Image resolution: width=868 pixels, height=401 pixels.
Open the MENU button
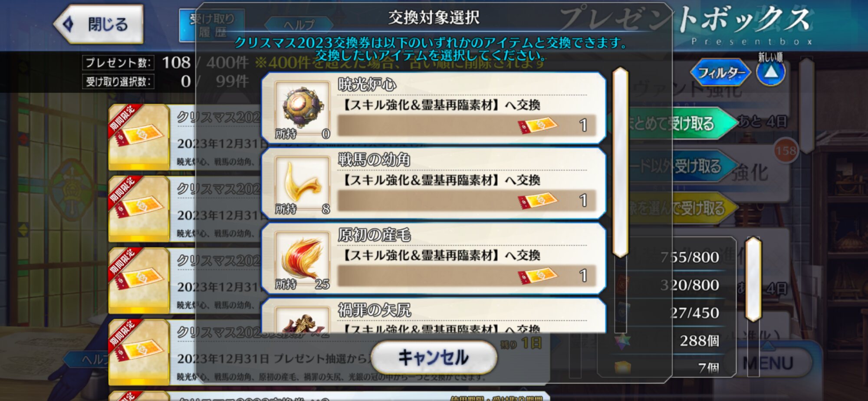[x=768, y=363]
